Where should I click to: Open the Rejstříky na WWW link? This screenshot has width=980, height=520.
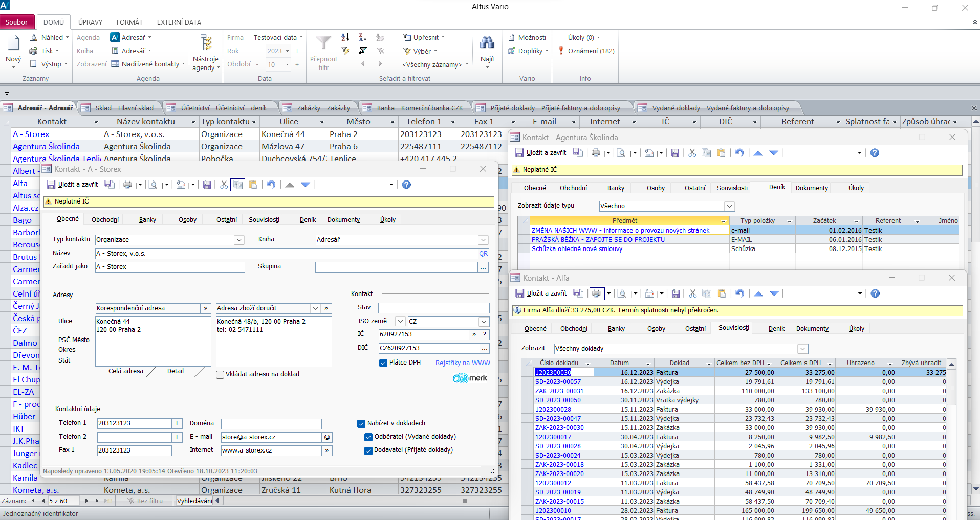(463, 363)
